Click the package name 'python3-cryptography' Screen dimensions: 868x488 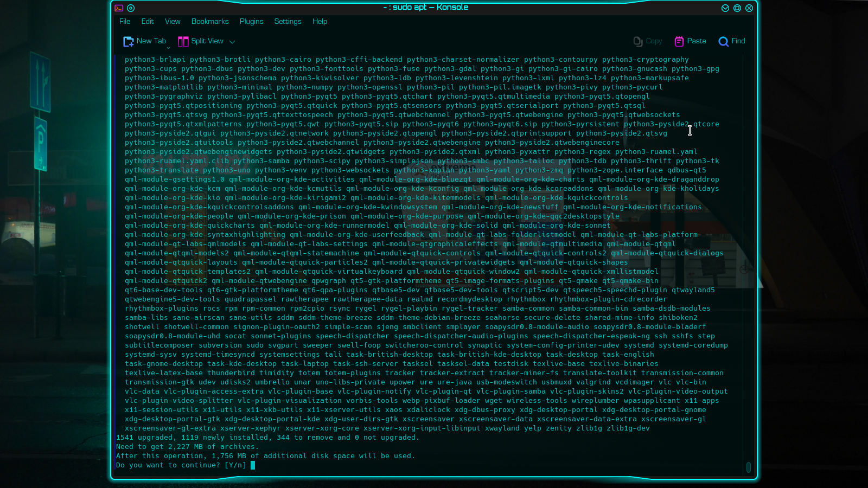646,60
